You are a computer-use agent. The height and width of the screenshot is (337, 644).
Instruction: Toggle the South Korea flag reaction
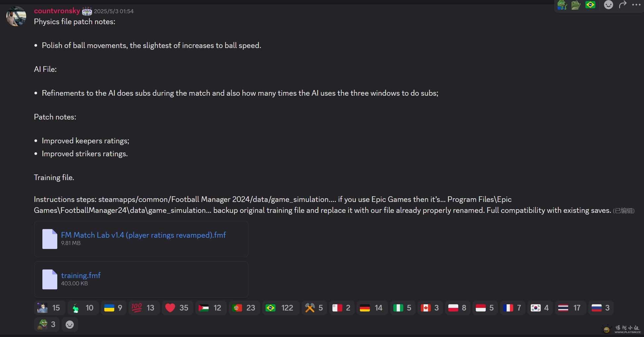pyautogui.click(x=540, y=308)
